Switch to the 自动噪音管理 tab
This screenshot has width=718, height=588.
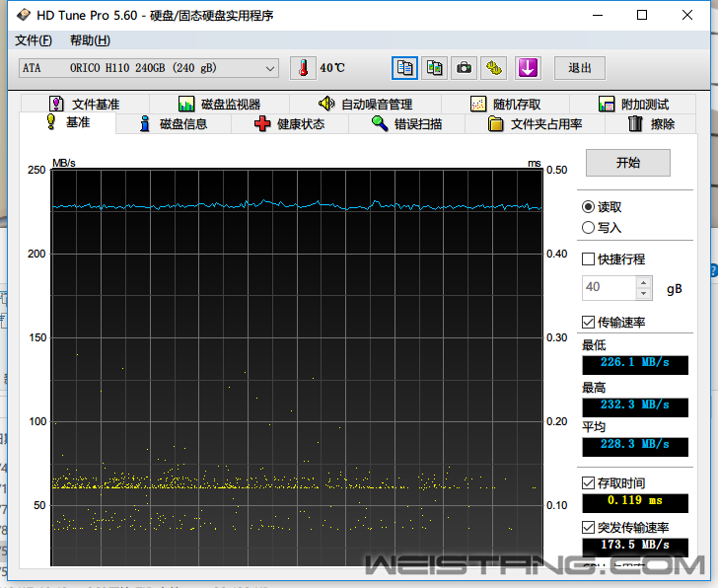click(x=365, y=104)
